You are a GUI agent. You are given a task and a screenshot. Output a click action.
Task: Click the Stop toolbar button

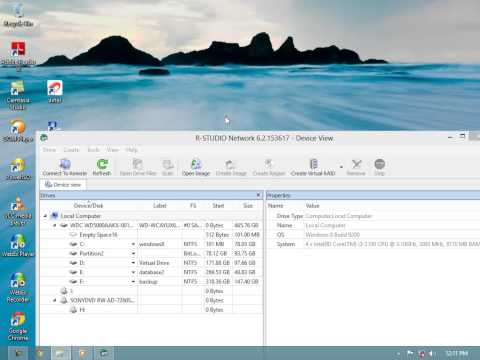[379, 167]
